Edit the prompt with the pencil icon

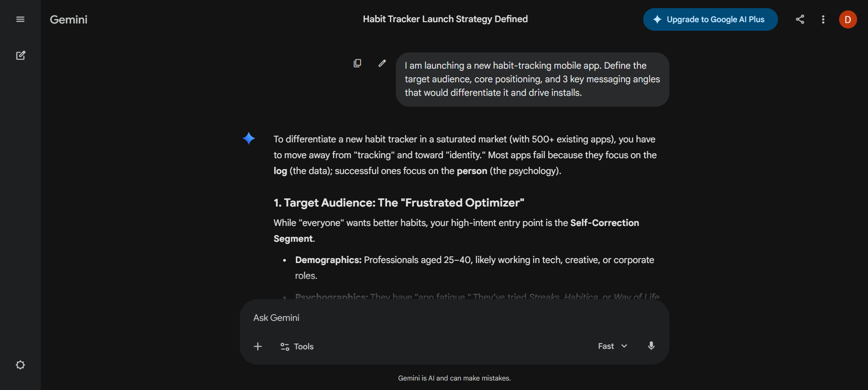tap(382, 63)
